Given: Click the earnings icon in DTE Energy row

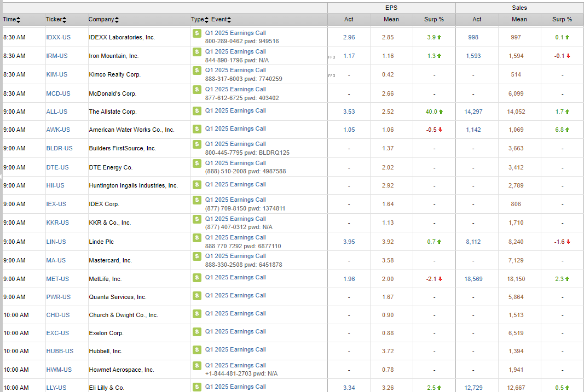Looking at the screenshot, I should pos(197,163).
